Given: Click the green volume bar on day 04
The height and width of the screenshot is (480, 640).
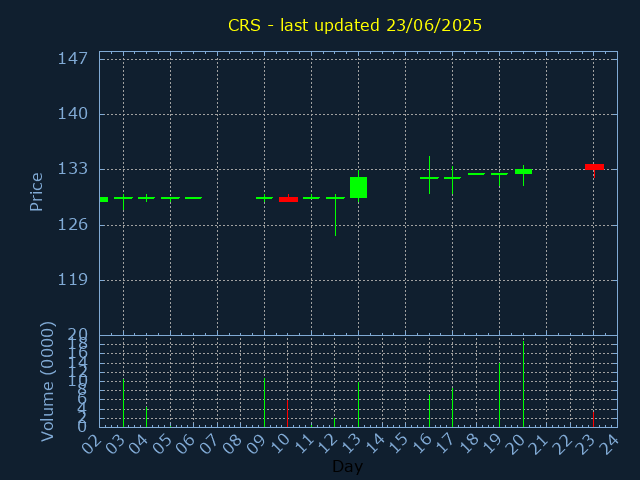Looking at the screenshot, I should [147, 416].
